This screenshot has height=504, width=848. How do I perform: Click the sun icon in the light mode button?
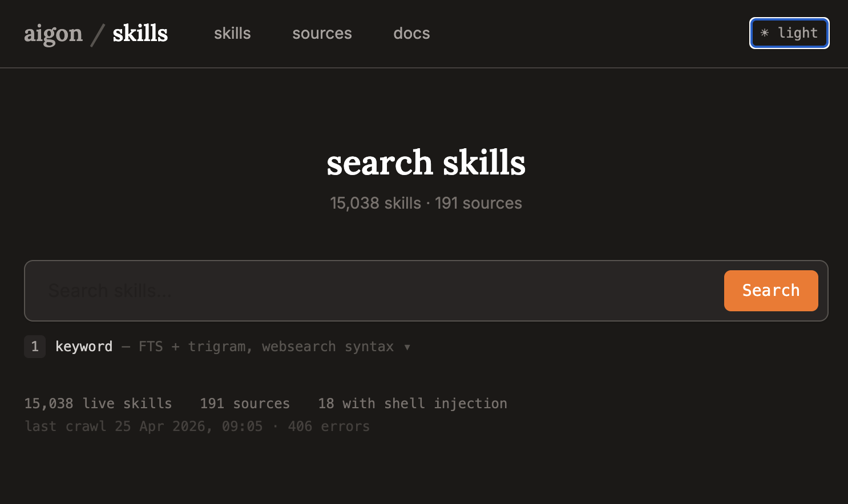click(765, 33)
